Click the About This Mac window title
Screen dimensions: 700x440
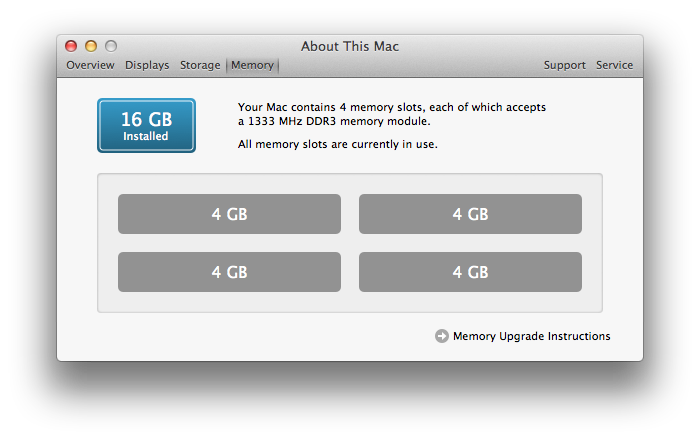pos(350,46)
